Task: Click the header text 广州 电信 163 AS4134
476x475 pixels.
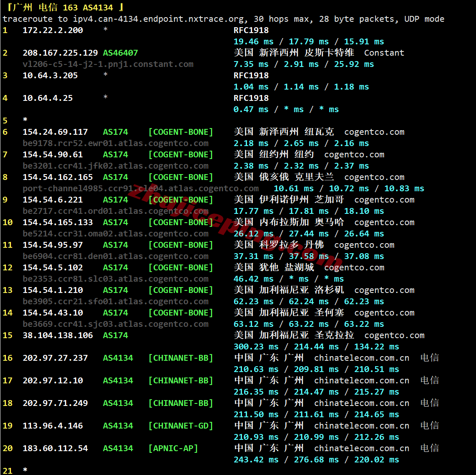Action: click(x=63, y=7)
